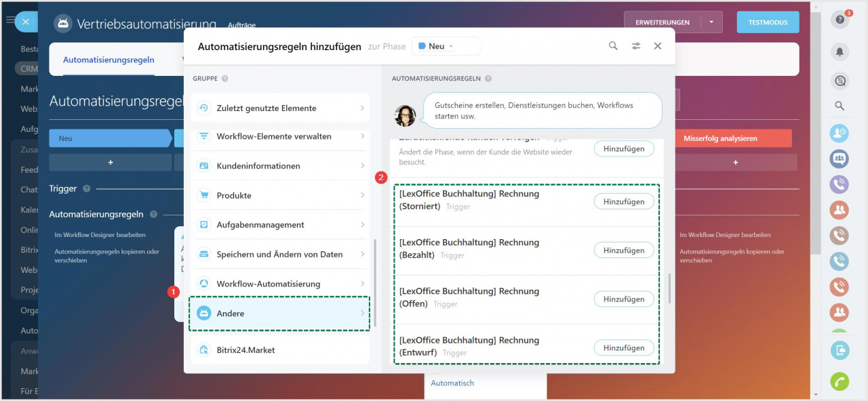Click the plus button under Misserfolg analysieren

coord(736,163)
